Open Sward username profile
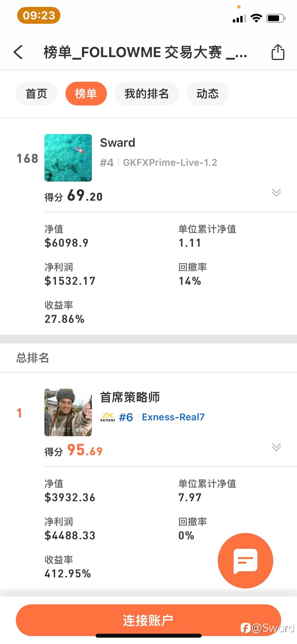The width and height of the screenshot is (297, 644). point(118,143)
